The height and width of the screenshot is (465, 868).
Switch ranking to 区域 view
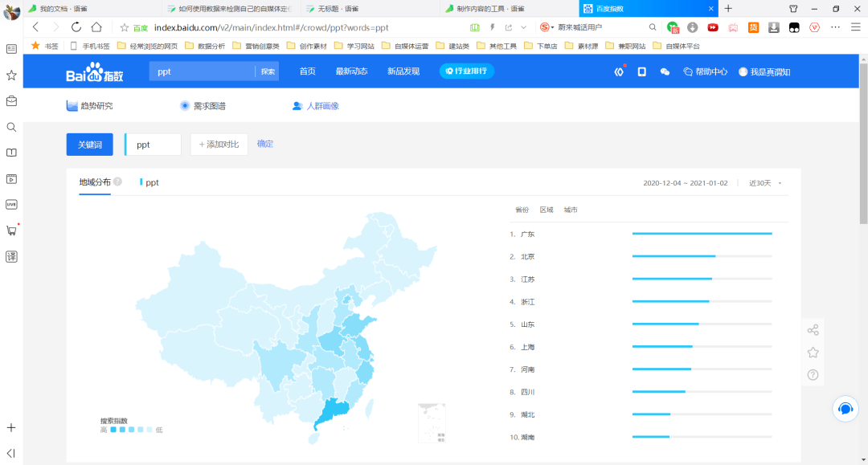click(547, 210)
